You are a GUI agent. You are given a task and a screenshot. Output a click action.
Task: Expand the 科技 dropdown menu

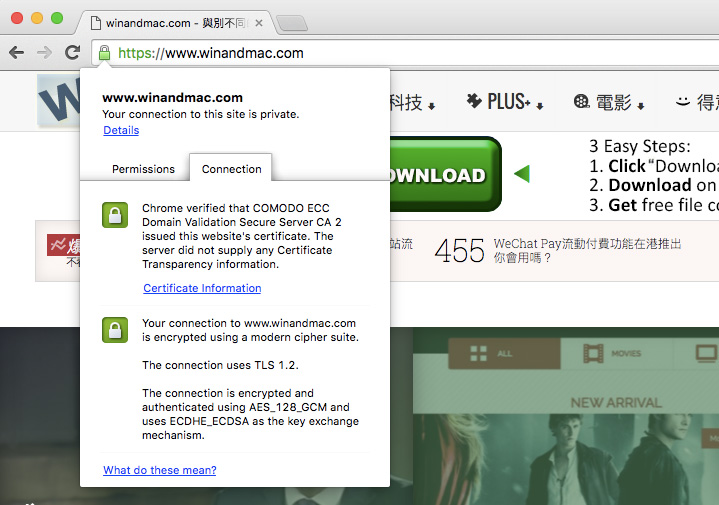pyautogui.click(x=410, y=102)
